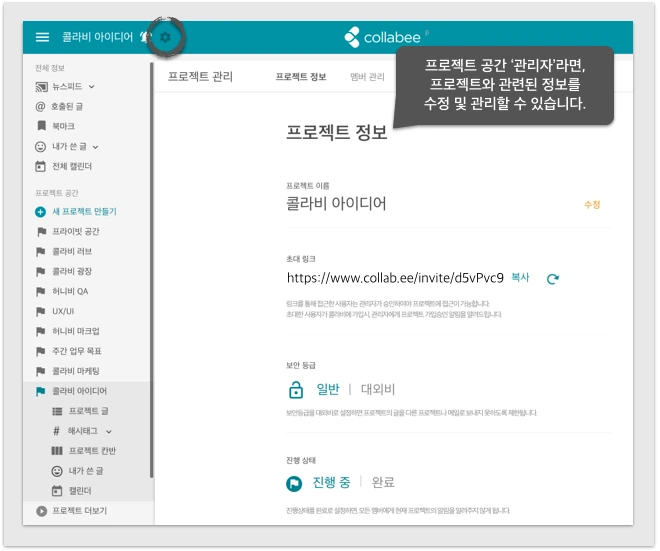This screenshot has width=660, height=551.
Task: Click flag icon beside 콜라비 광장
Action: pos(41,272)
